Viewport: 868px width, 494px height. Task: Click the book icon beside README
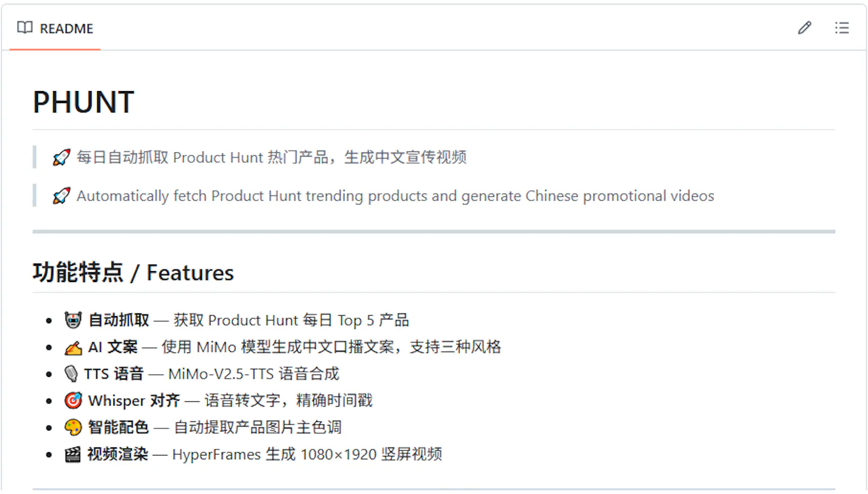(x=25, y=28)
